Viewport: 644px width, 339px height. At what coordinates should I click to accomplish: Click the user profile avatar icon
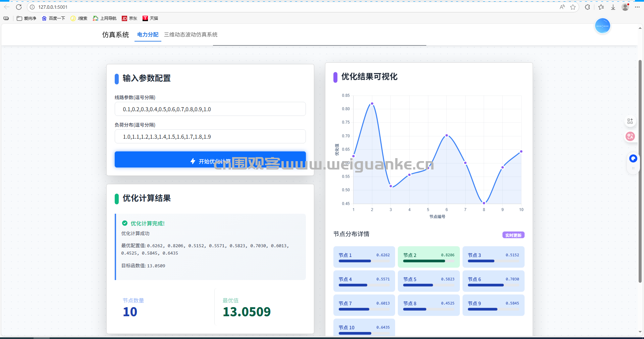click(625, 7)
